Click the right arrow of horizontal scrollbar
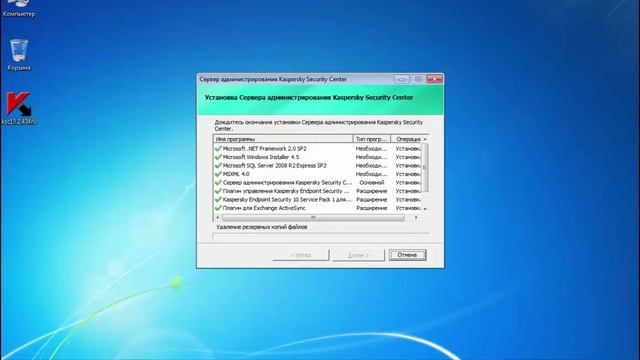Screen dimensions: 640x360 coord(416,218)
